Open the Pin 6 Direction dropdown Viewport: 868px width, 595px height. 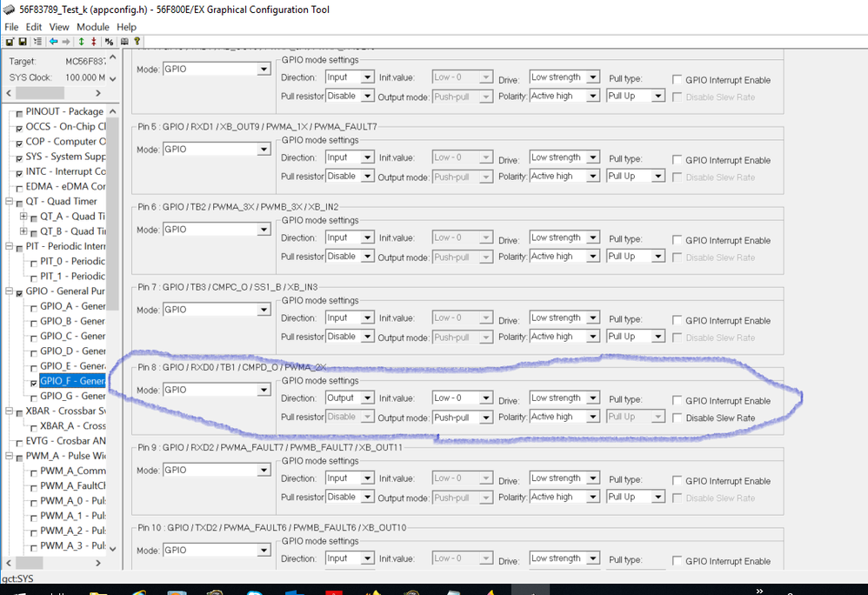coord(367,237)
